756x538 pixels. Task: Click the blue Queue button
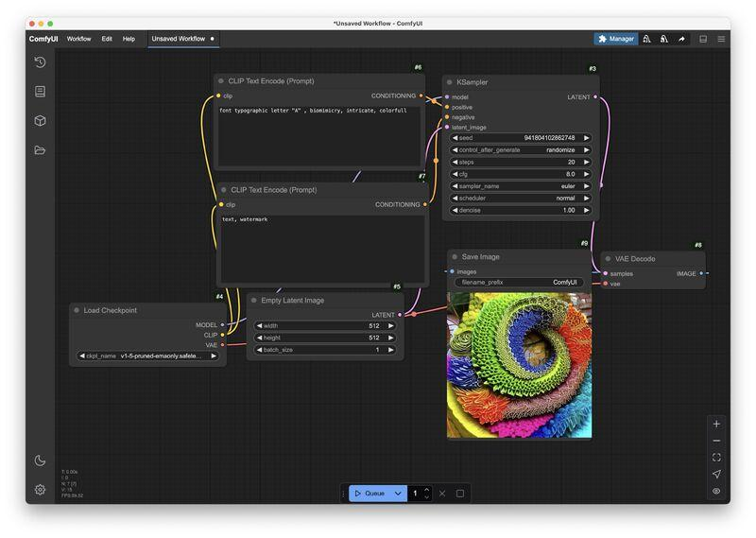tap(370, 494)
